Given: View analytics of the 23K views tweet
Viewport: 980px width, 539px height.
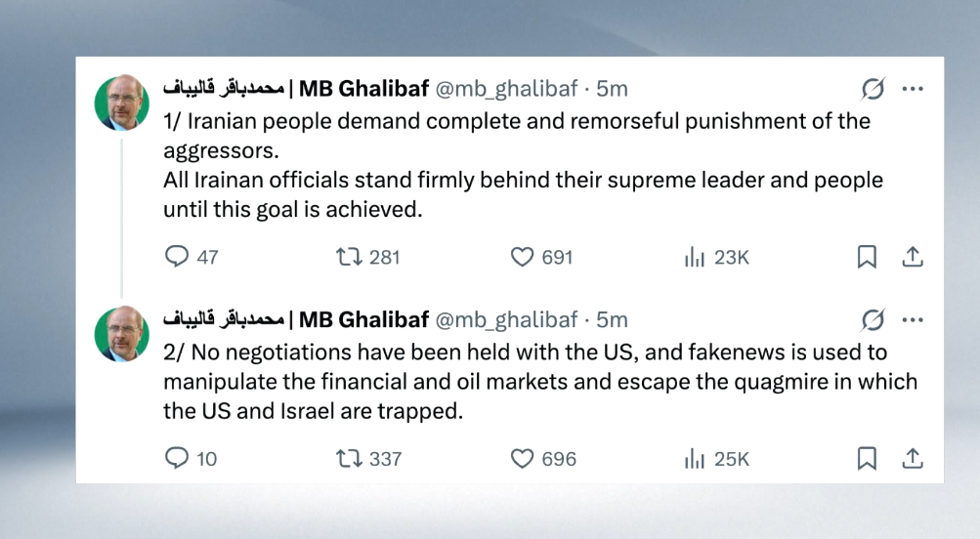Looking at the screenshot, I should click(695, 257).
